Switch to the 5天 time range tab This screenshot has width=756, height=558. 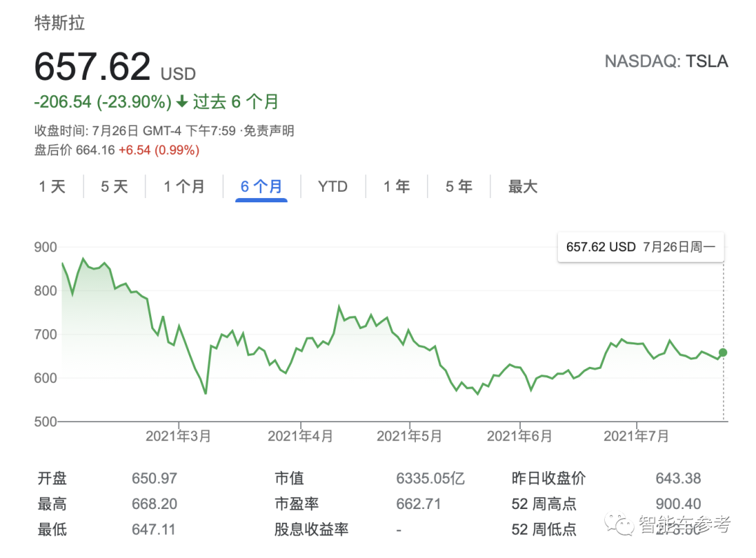point(113,186)
